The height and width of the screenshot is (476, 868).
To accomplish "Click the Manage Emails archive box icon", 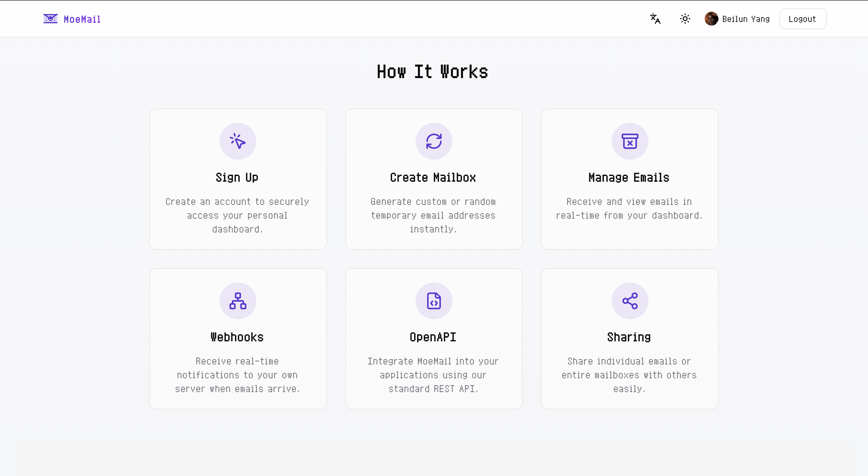I will [x=629, y=141].
